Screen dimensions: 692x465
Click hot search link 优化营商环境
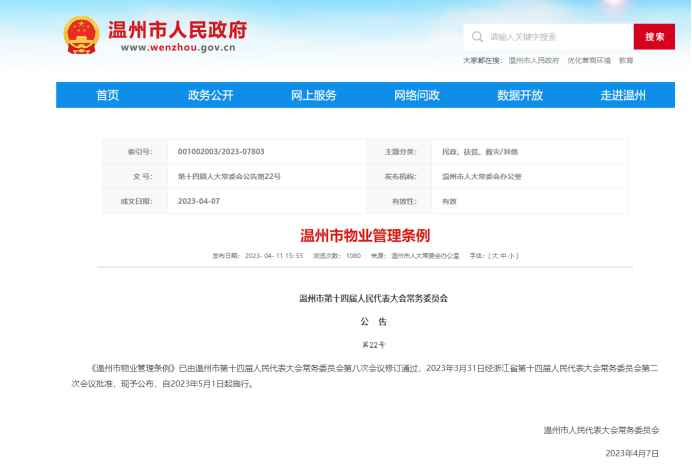(x=589, y=61)
